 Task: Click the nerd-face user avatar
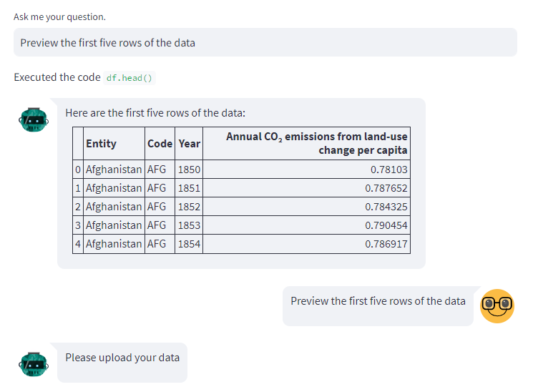pyautogui.click(x=497, y=305)
